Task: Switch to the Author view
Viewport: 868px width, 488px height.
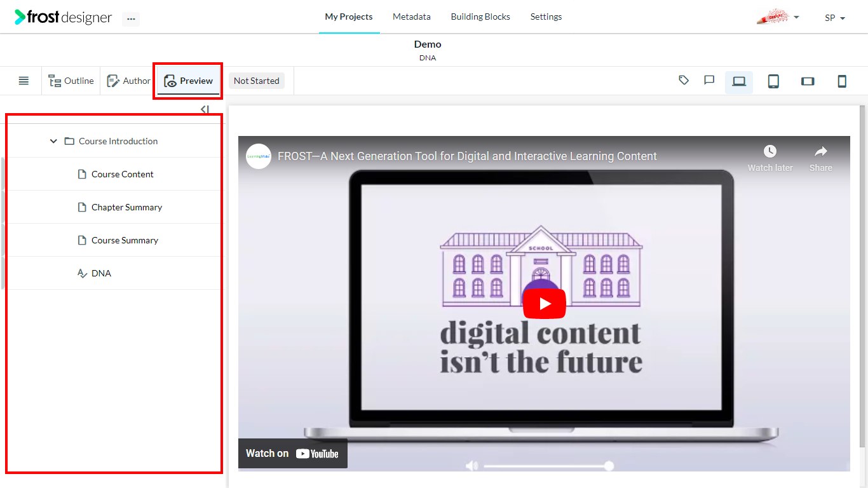Action: (128, 81)
